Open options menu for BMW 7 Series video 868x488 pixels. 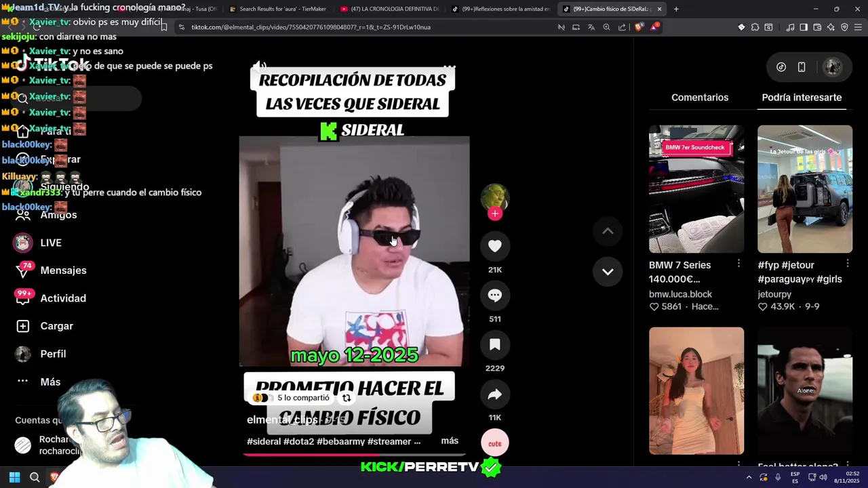(738, 264)
